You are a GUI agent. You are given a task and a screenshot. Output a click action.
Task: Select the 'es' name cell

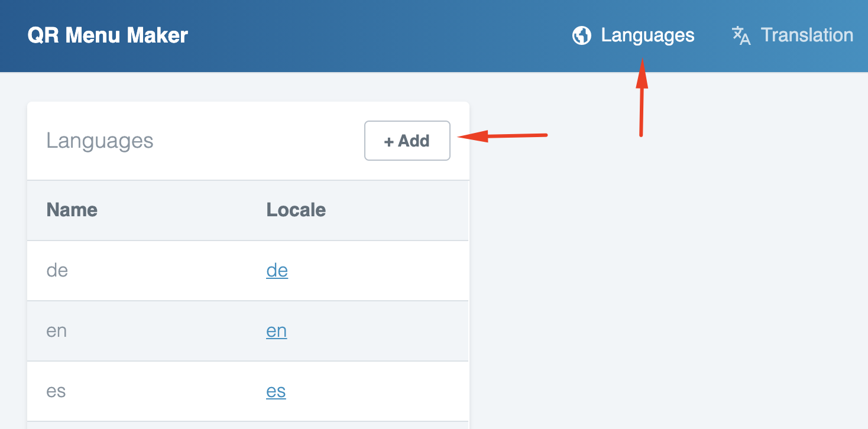(x=56, y=391)
